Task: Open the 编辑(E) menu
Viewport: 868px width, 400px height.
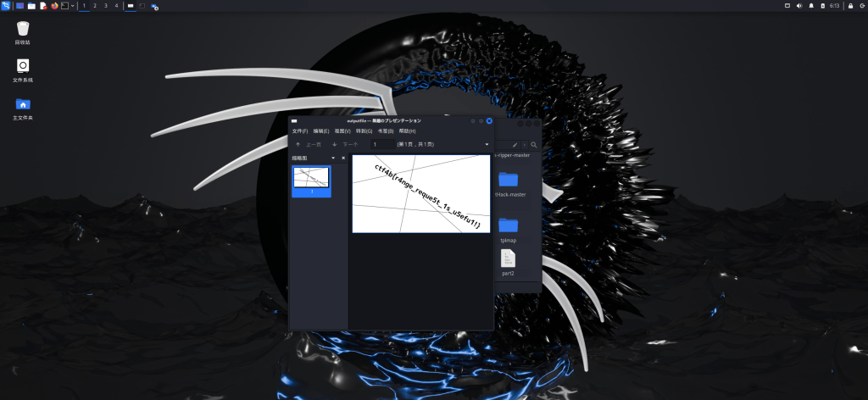Action: point(321,131)
